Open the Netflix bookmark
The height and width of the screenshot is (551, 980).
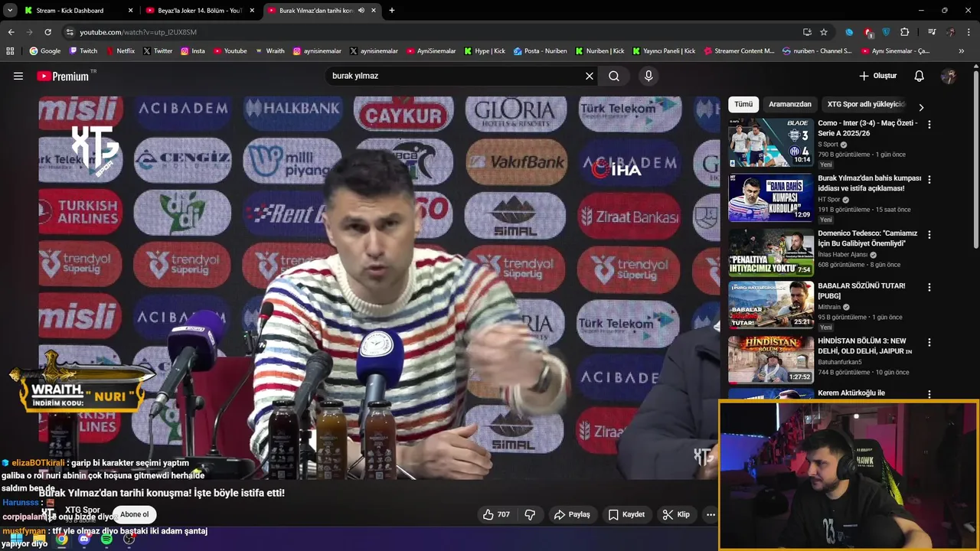(120, 51)
